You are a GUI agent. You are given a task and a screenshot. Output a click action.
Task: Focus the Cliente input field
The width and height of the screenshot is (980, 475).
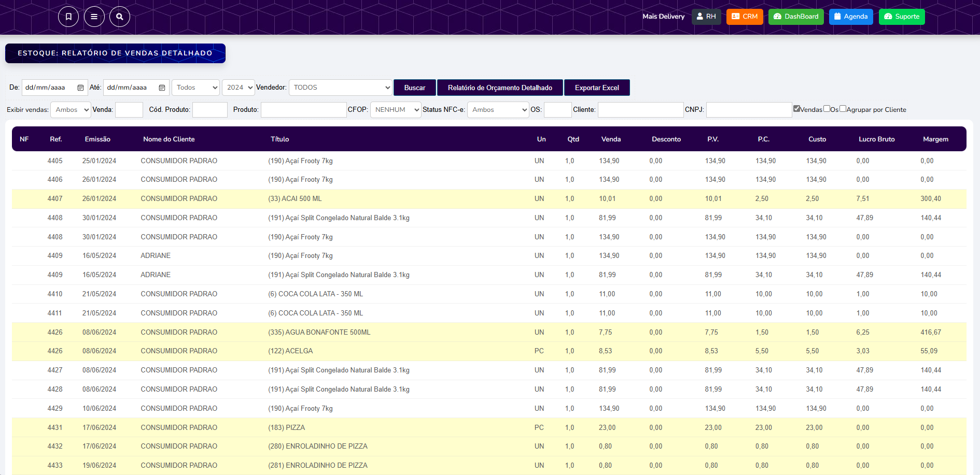point(641,110)
